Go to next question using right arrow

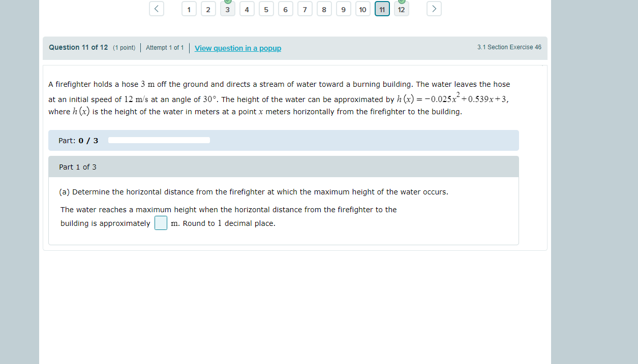pyautogui.click(x=434, y=9)
